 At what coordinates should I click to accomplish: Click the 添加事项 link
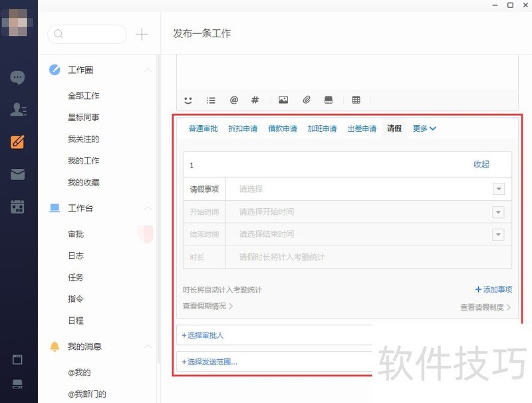(493, 289)
